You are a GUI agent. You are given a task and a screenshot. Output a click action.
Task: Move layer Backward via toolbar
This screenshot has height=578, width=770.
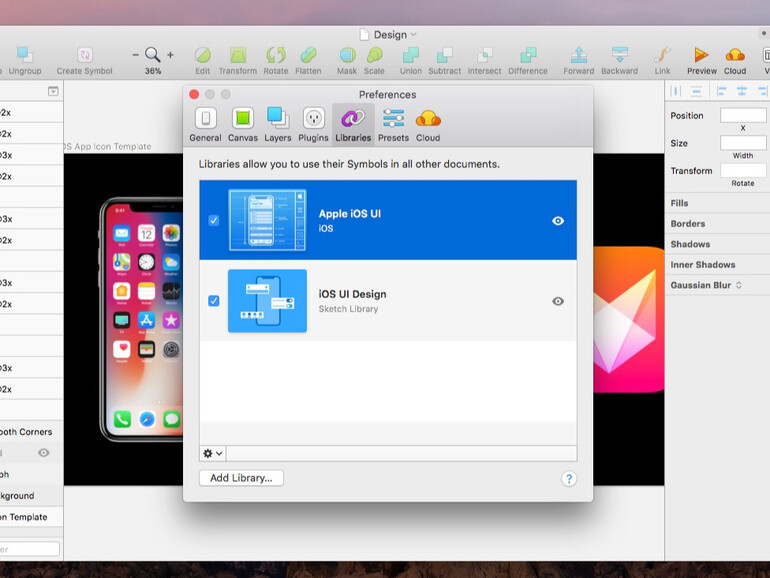(620, 55)
